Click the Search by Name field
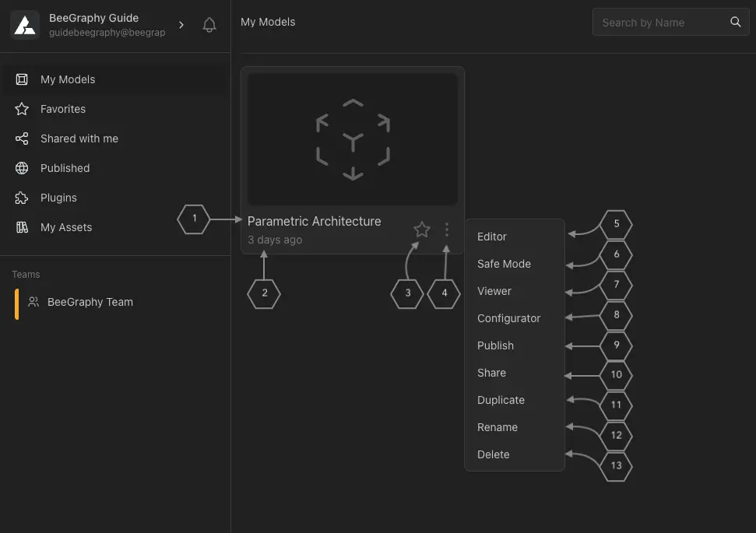This screenshot has height=533, width=756. (660, 23)
